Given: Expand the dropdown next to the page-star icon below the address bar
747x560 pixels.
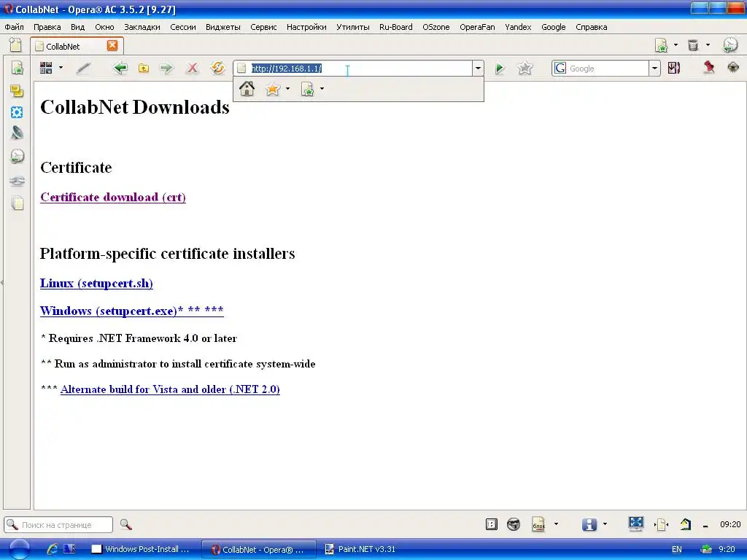Looking at the screenshot, I should [322, 88].
